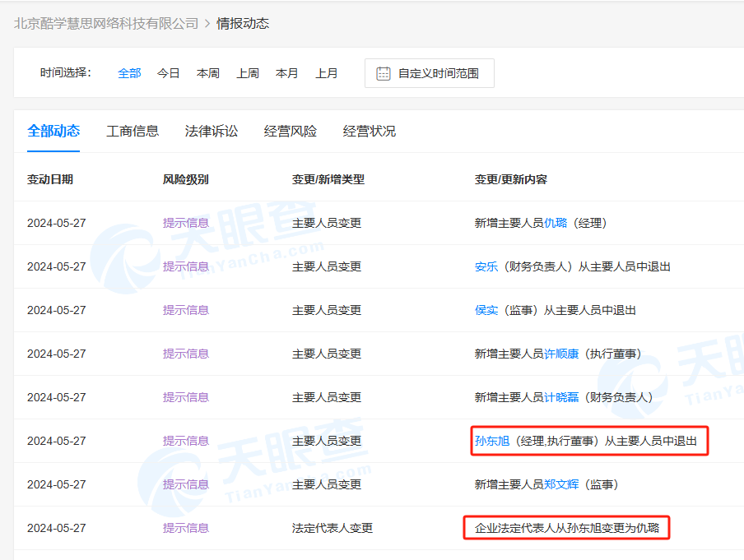This screenshot has height=560, width=744.
Task: Open person link 许顺康
Action: pos(562,354)
